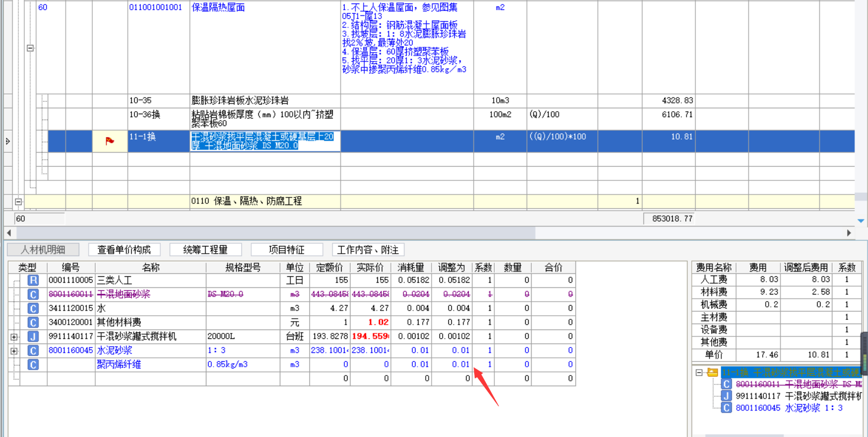Select 9911140117 干混砂浆罐式搅拌机 in right tree
868x437 pixels.
pyautogui.click(x=798, y=396)
